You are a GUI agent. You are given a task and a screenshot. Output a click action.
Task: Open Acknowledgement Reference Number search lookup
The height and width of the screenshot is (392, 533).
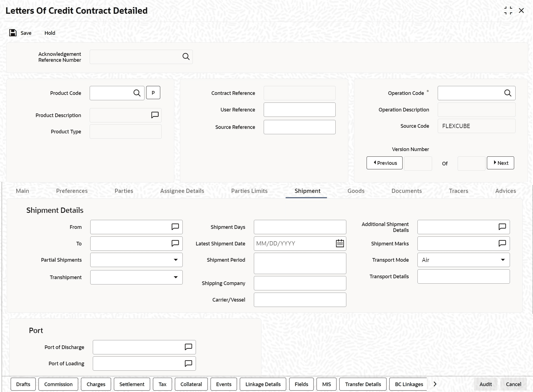coord(186,57)
